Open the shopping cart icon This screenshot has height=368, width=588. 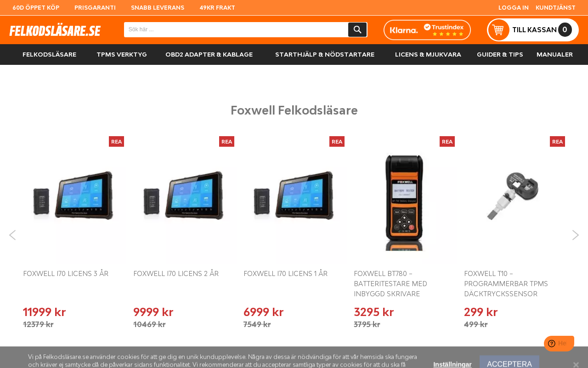click(498, 30)
